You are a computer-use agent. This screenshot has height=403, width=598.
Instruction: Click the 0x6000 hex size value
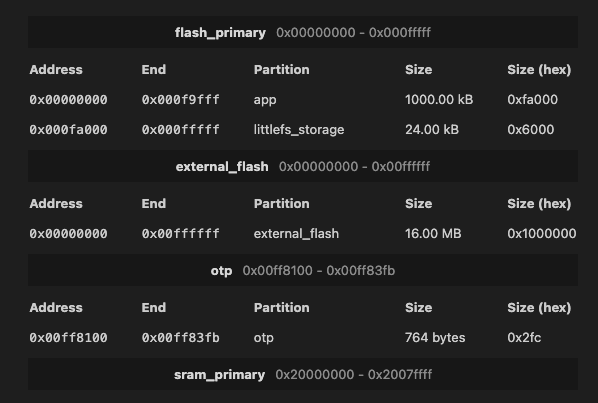(530, 130)
